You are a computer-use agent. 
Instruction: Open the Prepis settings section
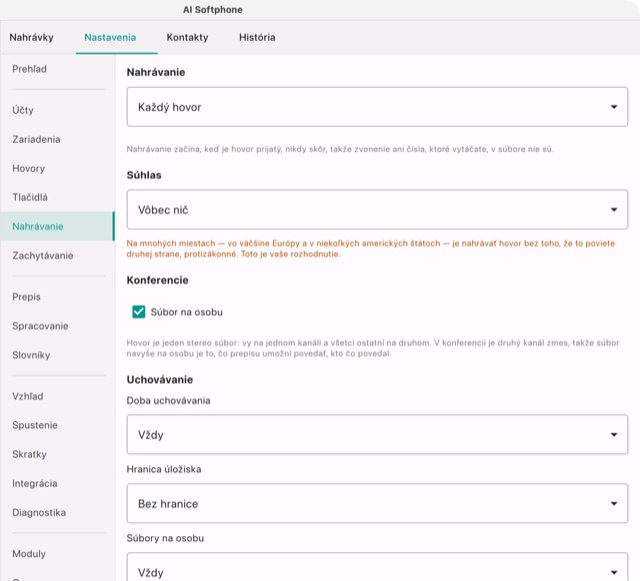pos(57,297)
